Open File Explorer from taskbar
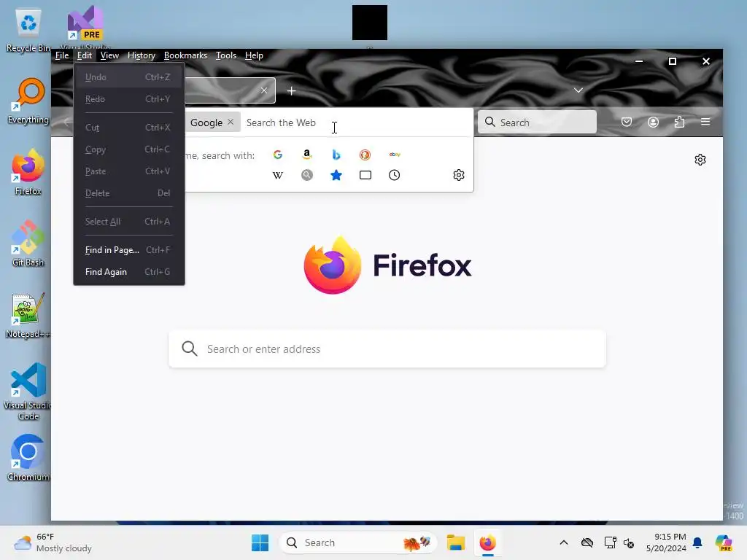The height and width of the screenshot is (560, 747). (x=455, y=542)
